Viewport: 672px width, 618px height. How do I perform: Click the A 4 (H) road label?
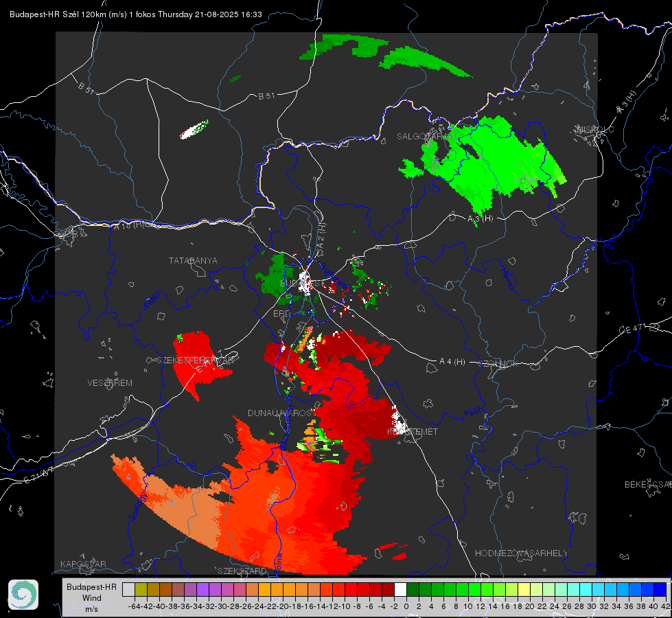(x=452, y=362)
